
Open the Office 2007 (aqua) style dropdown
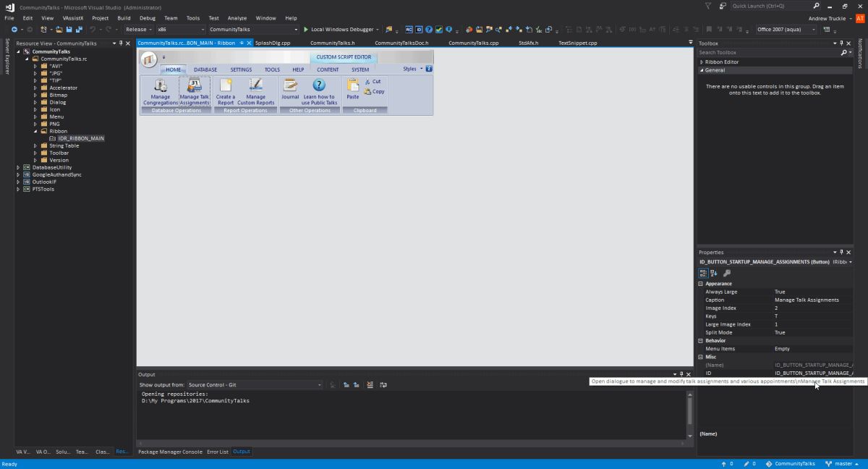(x=786, y=30)
